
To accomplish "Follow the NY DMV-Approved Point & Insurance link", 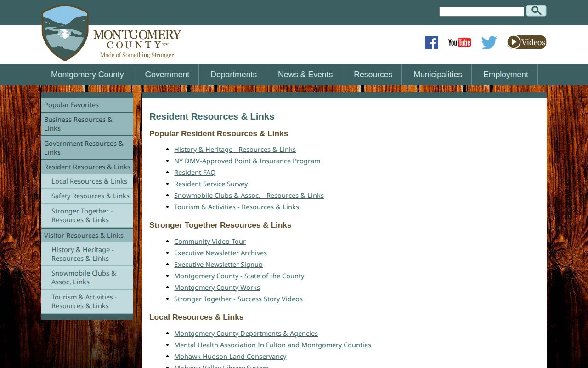I will coord(247,161).
